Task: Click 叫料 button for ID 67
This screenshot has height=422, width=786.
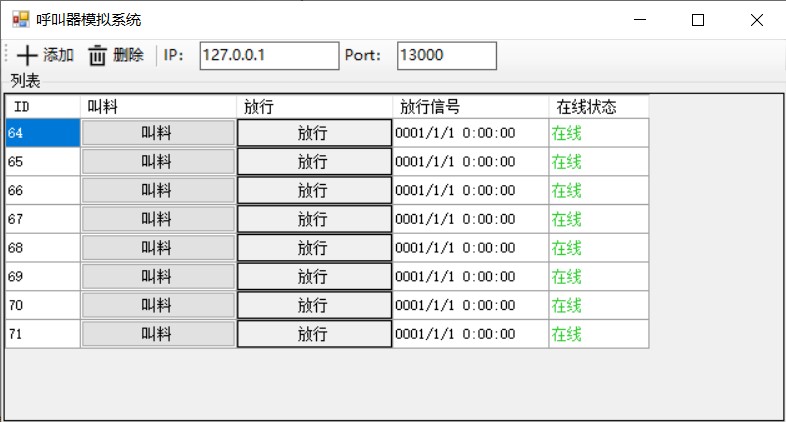Action: [158, 219]
